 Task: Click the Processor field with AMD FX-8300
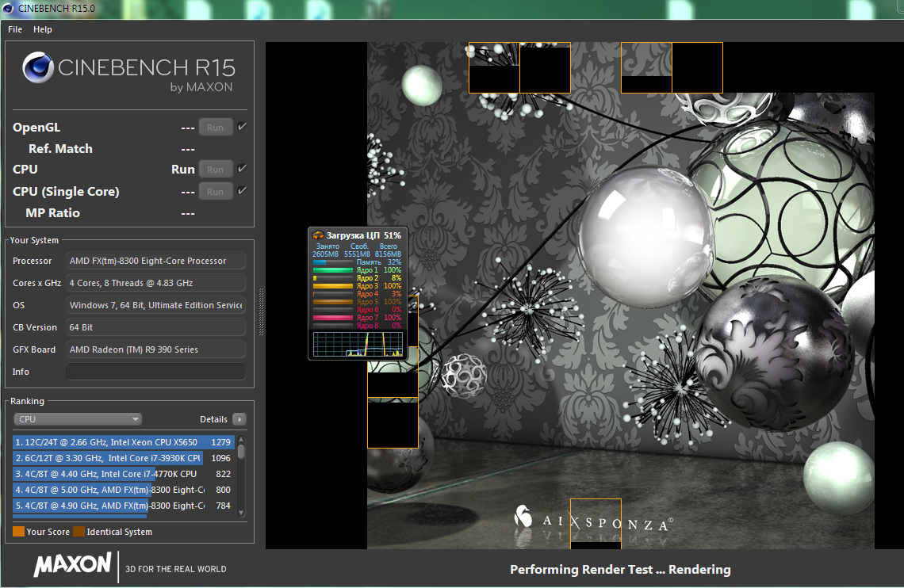[x=155, y=261]
